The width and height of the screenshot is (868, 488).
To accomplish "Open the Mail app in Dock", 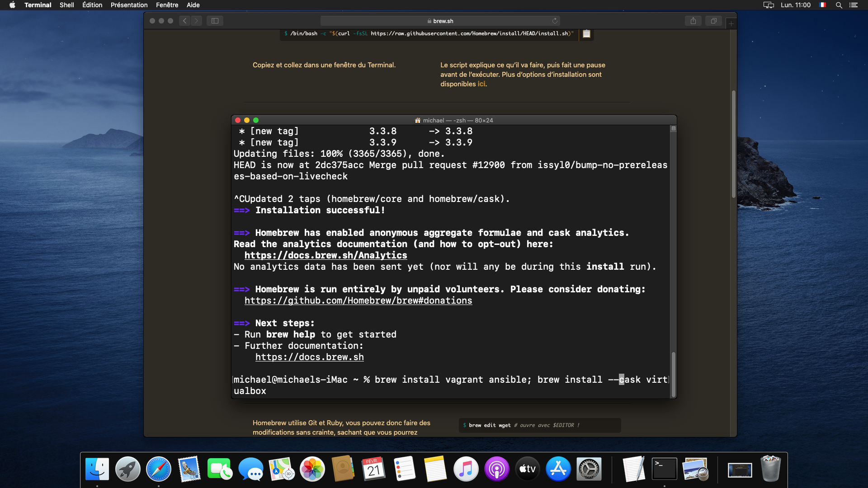I will (x=189, y=469).
